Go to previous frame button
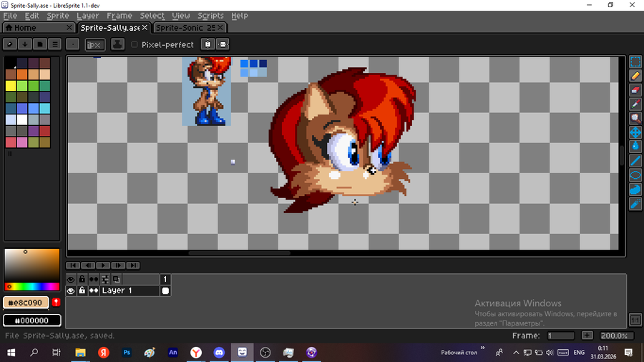The image size is (644, 362). coord(88,265)
